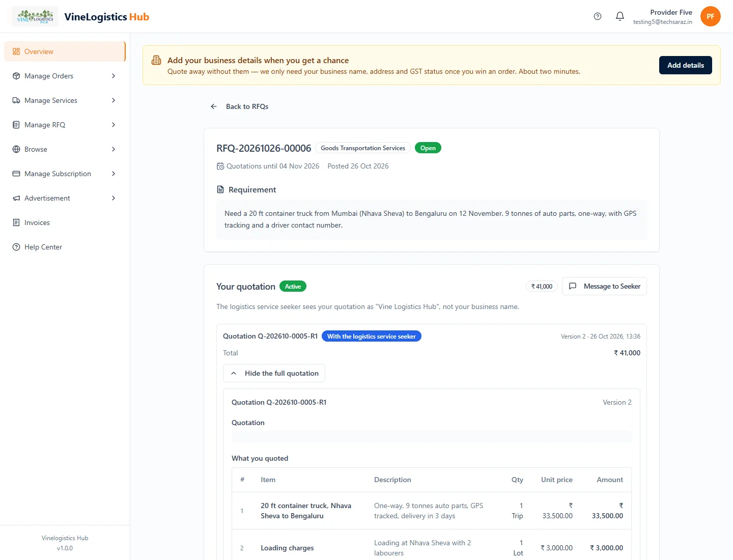
Task: Click the ₹ 3,000.00 unit price cell
Action: coord(556,548)
